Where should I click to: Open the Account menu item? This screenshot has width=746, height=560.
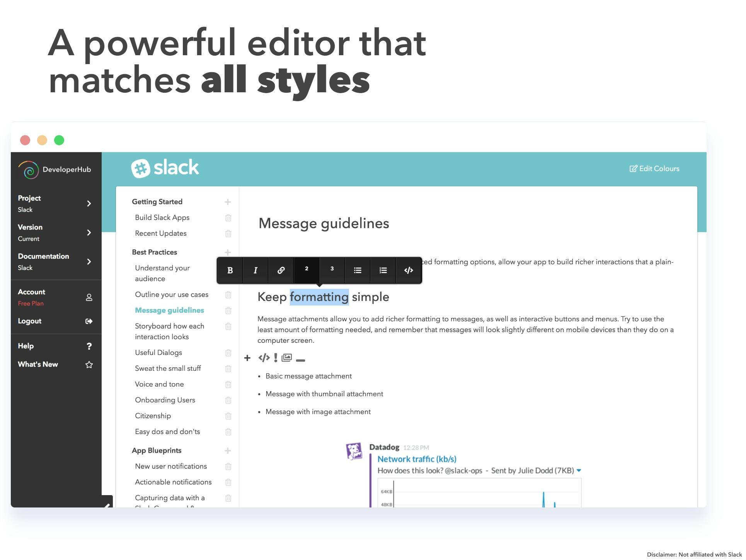(56, 297)
